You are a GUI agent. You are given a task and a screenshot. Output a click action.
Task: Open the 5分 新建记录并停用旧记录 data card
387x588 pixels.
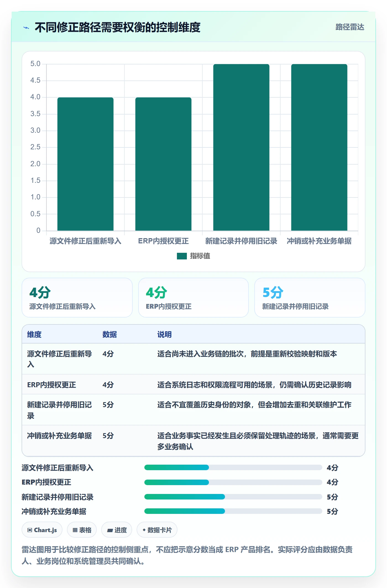coord(310,298)
